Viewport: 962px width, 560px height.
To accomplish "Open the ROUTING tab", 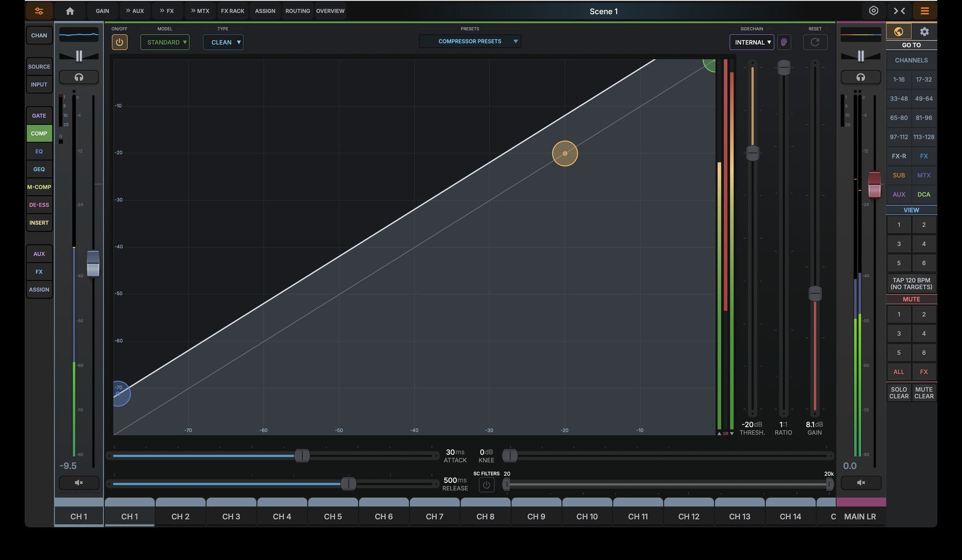I will point(298,11).
